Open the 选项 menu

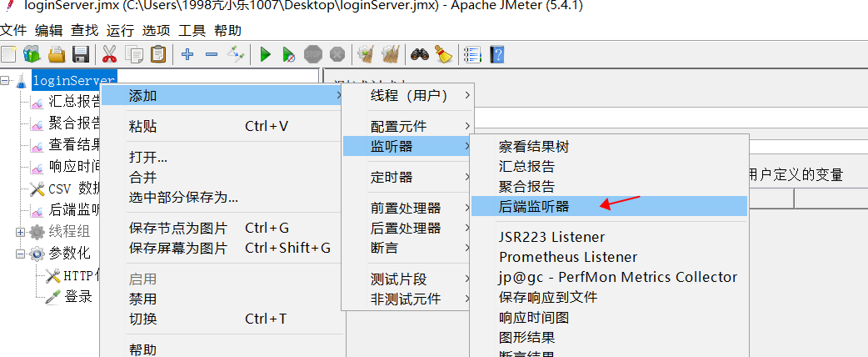pos(156,31)
